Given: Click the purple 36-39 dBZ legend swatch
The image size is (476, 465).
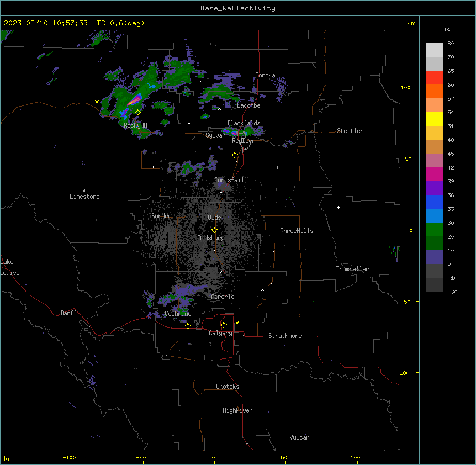Looking at the screenshot, I should (x=434, y=188).
